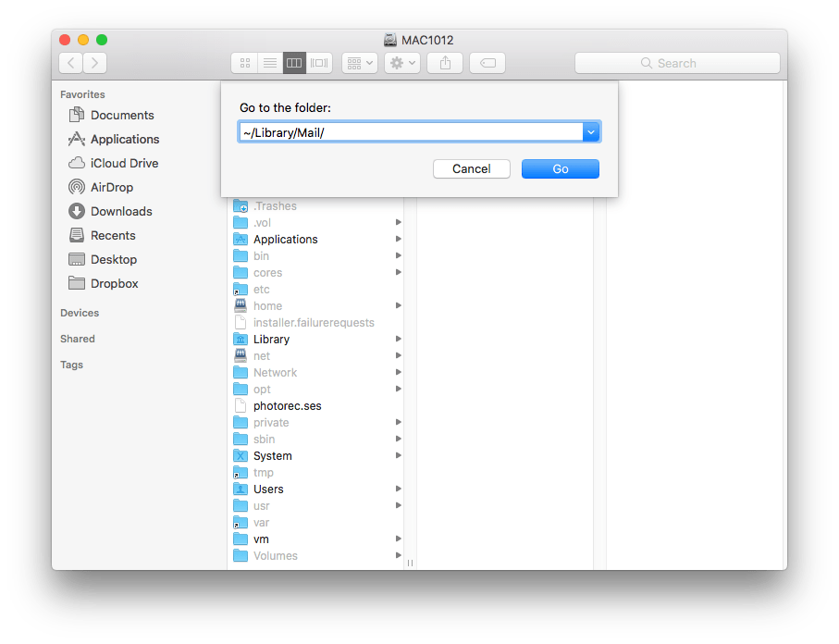Screen dimensions: 839x644
Task: Go back with the left arrow button
Action: coord(71,63)
